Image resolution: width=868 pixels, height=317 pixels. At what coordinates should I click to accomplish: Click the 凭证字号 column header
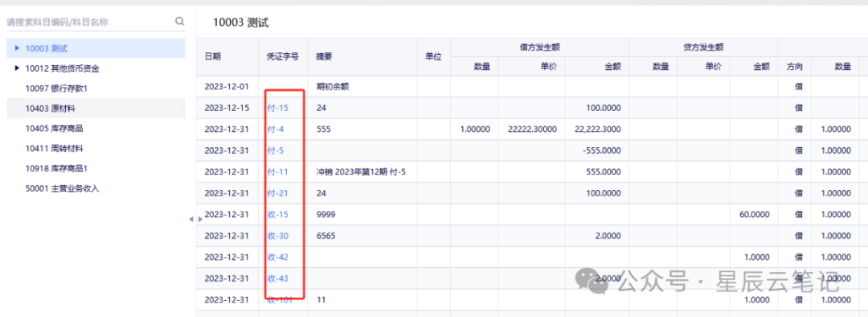(x=283, y=56)
